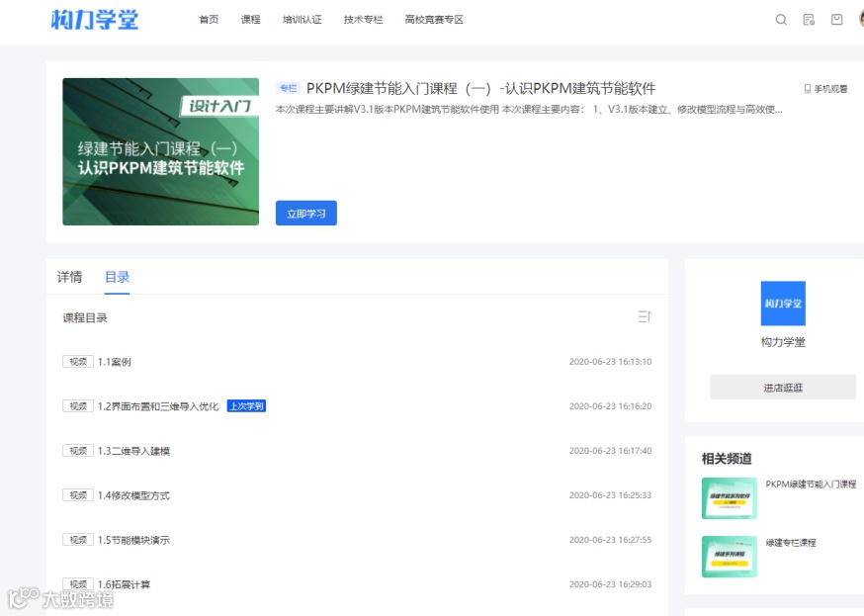The height and width of the screenshot is (616, 864).
Task: Click the 课程目录 heading
Action: tap(85, 318)
